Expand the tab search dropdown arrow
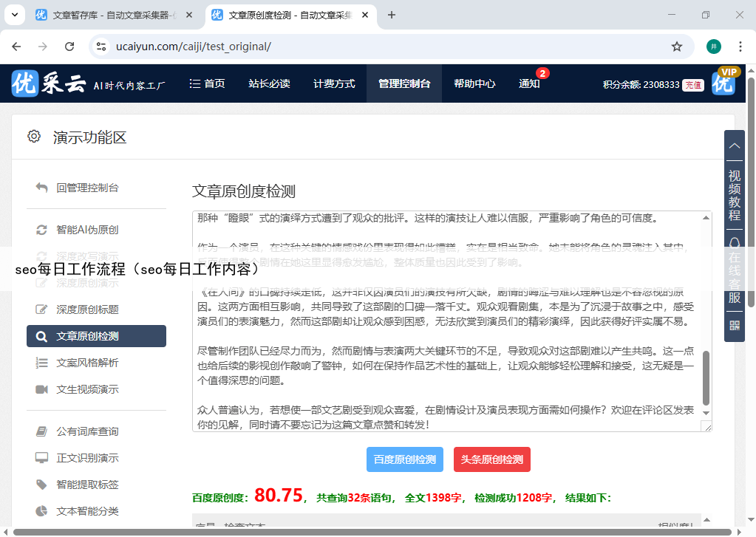Screen dimensions: 756x537 pos(15,15)
